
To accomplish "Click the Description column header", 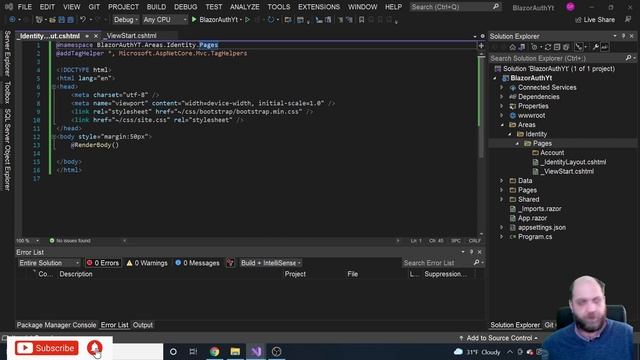I will (76, 274).
